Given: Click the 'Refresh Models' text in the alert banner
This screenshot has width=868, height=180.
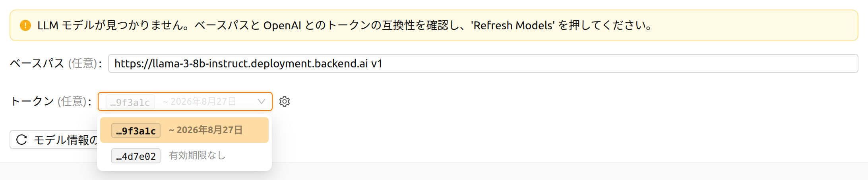Looking at the screenshot, I should tap(513, 26).
